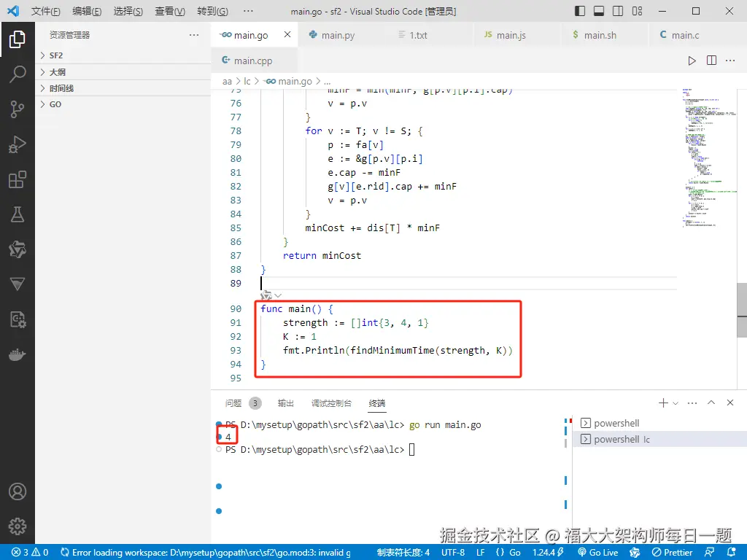Toggle primary side bar layout icon

point(580,11)
